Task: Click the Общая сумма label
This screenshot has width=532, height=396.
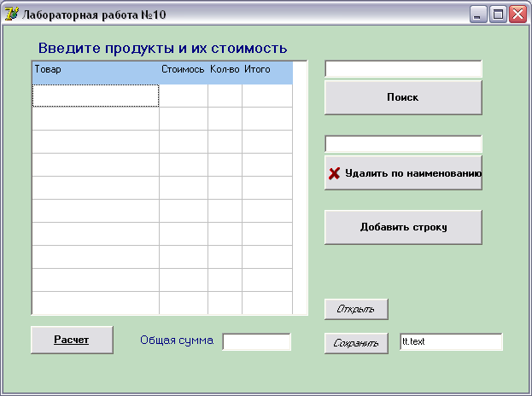Action: [177, 340]
